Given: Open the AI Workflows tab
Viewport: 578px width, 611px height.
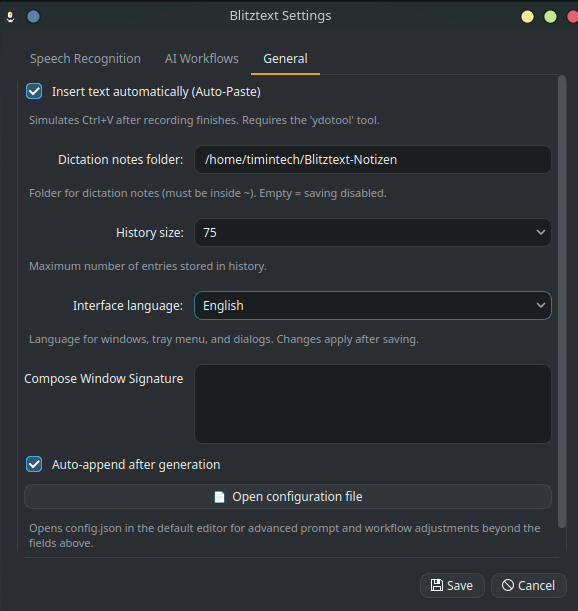Looking at the screenshot, I should tap(202, 59).
